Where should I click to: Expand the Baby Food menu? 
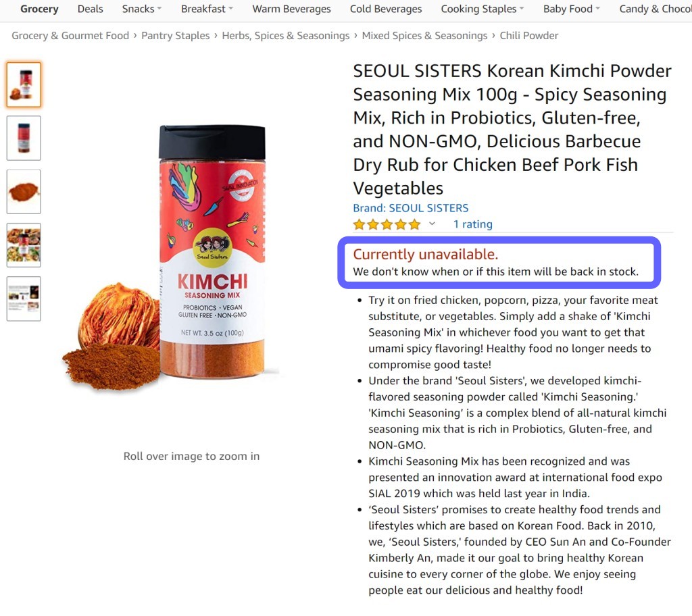pos(572,9)
